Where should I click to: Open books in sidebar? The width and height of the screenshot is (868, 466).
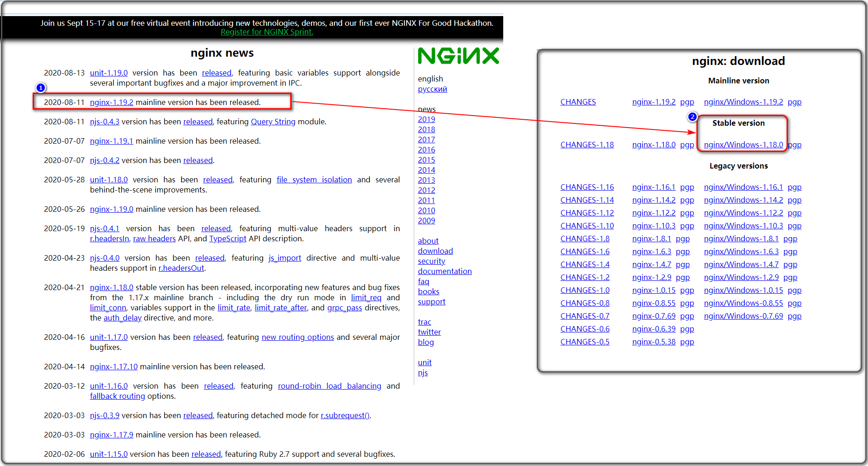(428, 291)
